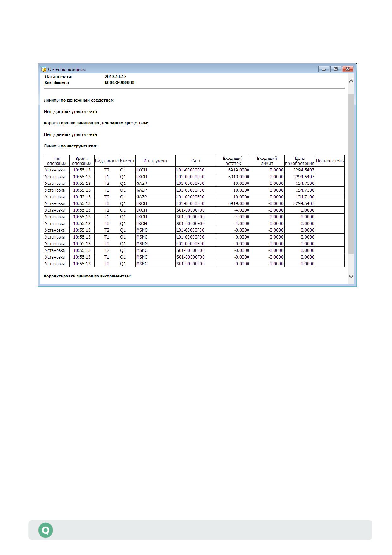The image size is (392, 555).
Task: Select the 'Инструмент' column header
Action: click(x=155, y=161)
